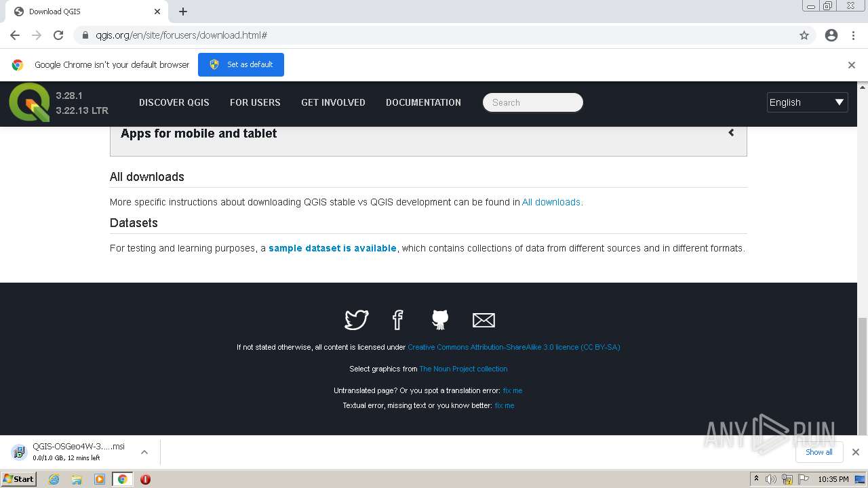Open Creative Commons licence link

[x=513, y=347]
